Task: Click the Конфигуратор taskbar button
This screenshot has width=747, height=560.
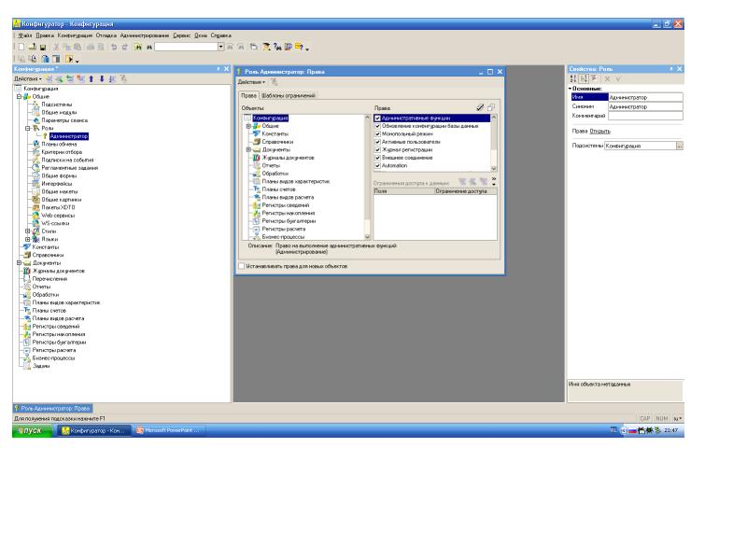Action: click(94, 430)
